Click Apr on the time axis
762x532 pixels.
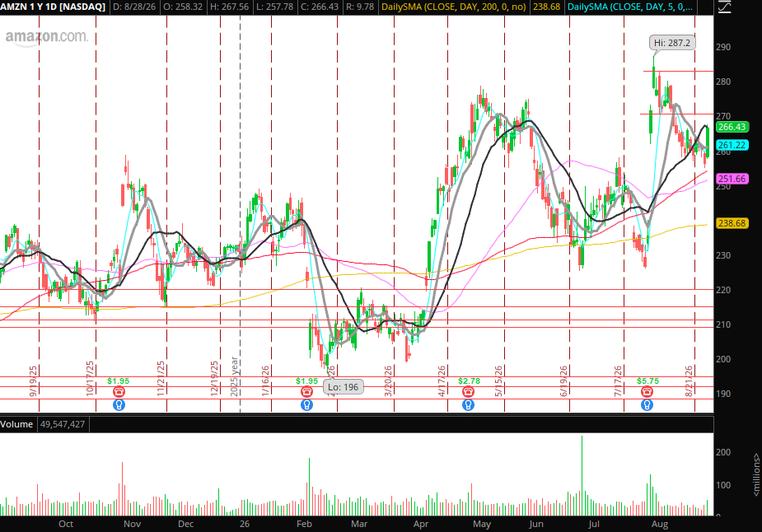pyautogui.click(x=421, y=525)
